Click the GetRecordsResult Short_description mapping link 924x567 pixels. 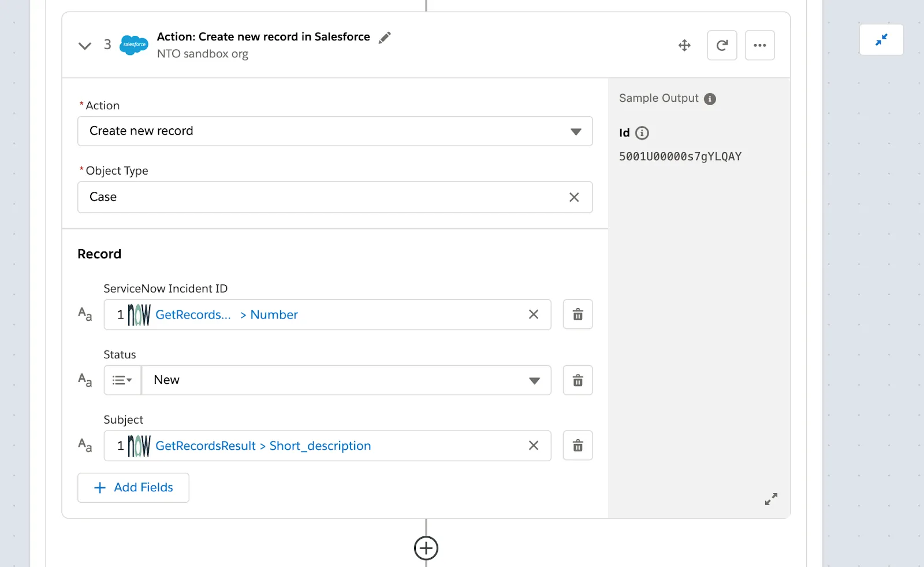point(263,446)
